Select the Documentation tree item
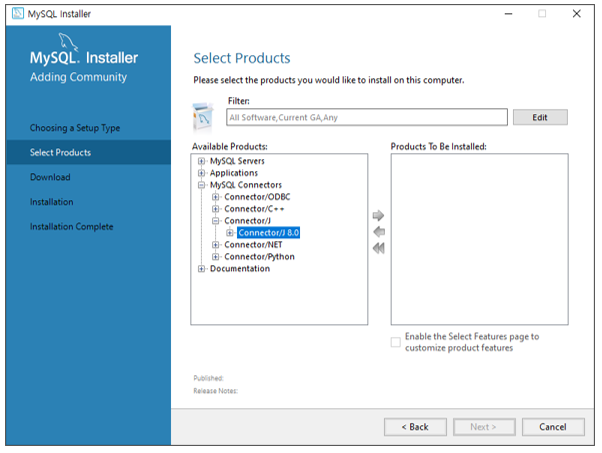This screenshot has width=602, height=453. coord(240,269)
